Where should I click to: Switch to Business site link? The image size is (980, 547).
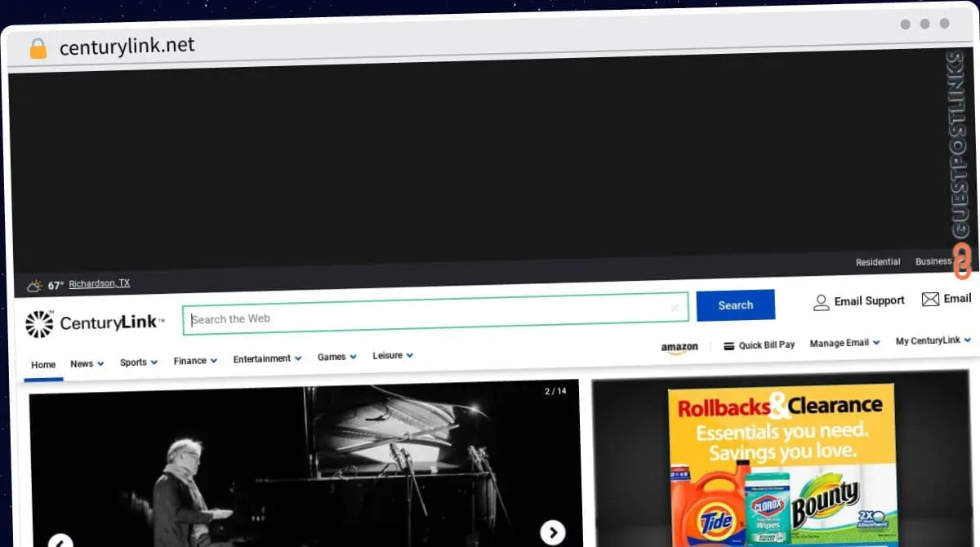click(x=933, y=261)
